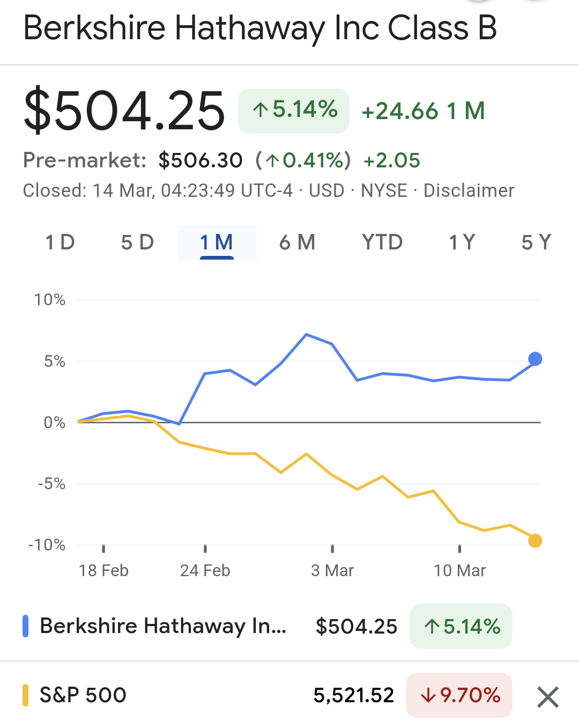Click the 10% y-axis label
The image size is (579, 728).
[50, 299]
